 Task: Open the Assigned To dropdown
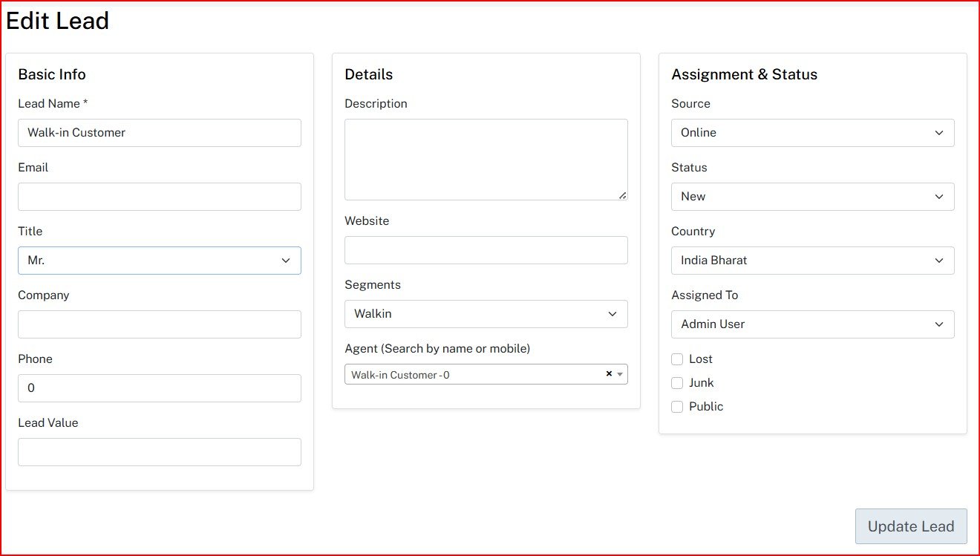coord(812,324)
